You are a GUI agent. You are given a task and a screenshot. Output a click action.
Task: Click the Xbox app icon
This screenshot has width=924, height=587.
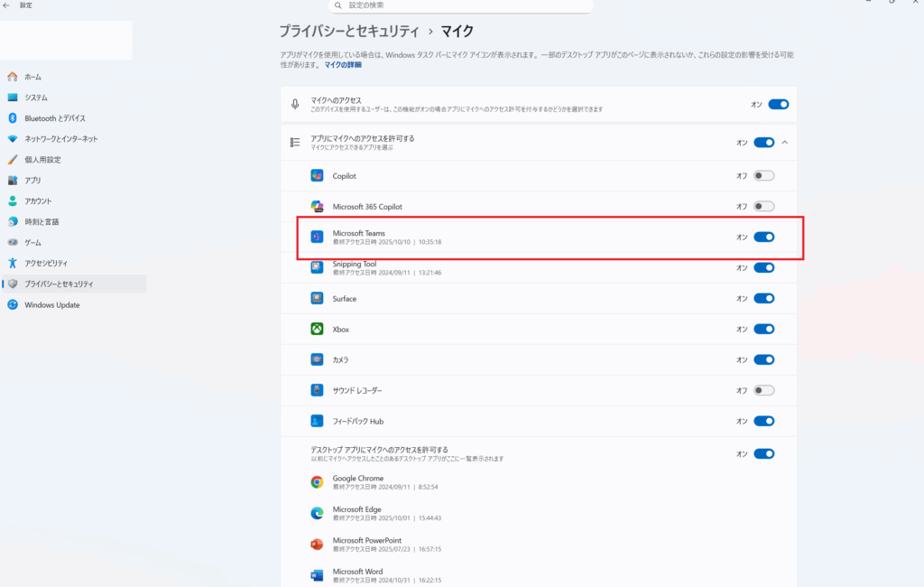pos(317,329)
